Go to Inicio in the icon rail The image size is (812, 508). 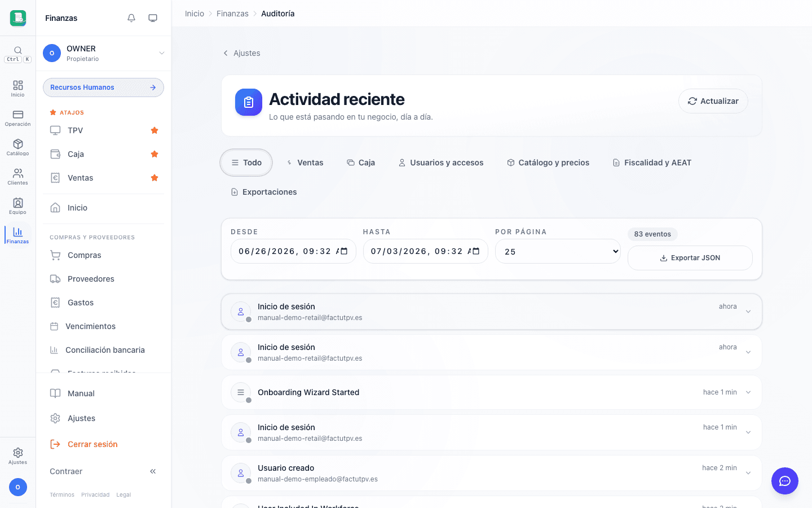(x=17, y=89)
